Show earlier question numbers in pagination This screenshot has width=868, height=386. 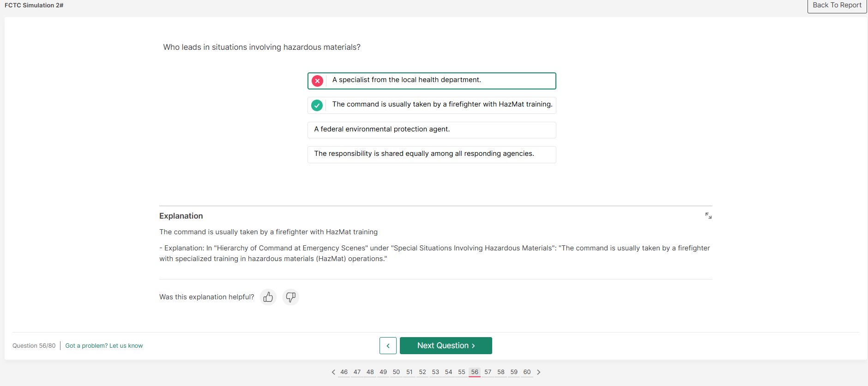(x=333, y=372)
